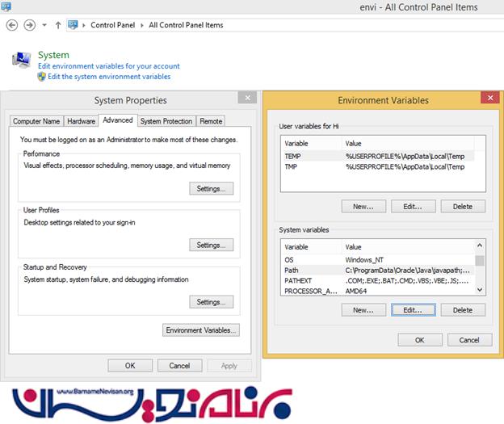Click the system variables scroll up arrow
The height and width of the screenshot is (424, 504).
pos(480,246)
